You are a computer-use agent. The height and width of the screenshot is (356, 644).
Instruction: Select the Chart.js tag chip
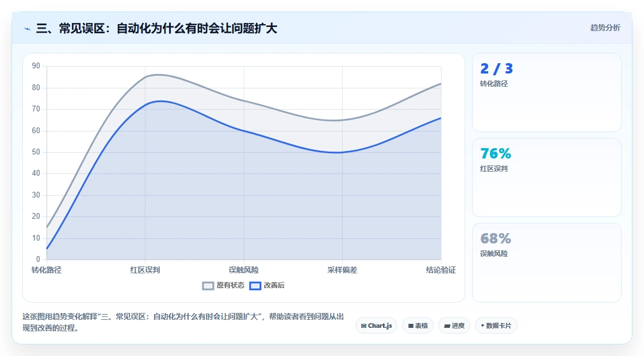(376, 326)
